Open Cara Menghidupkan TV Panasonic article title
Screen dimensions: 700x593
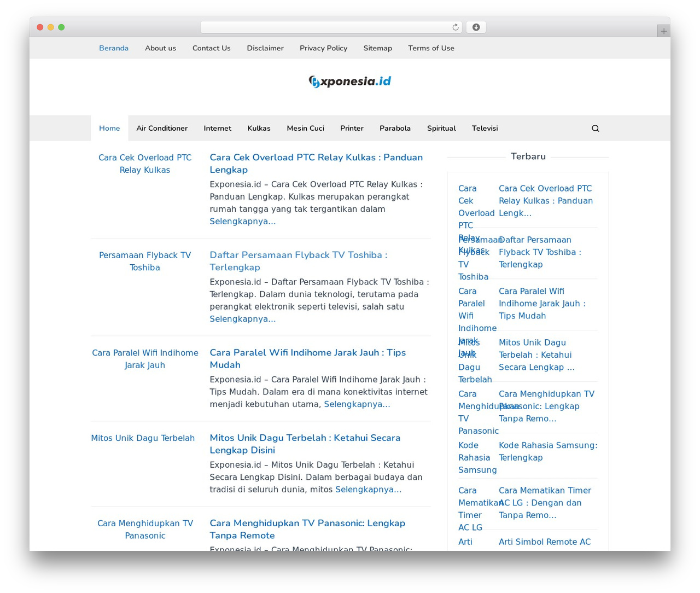[307, 530]
